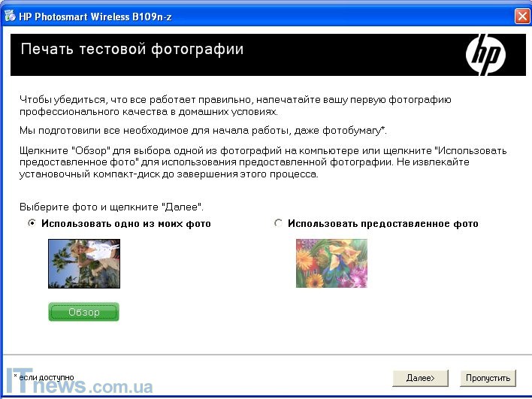
Task: Click the "Использовать одно из моих фото" label text
Action: 126,223
